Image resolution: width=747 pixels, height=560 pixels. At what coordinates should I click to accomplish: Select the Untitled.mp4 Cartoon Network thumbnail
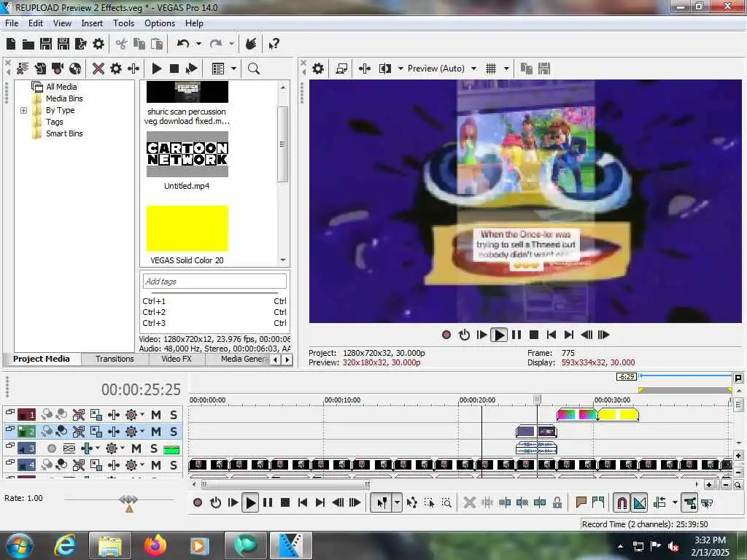[x=187, y=155]
